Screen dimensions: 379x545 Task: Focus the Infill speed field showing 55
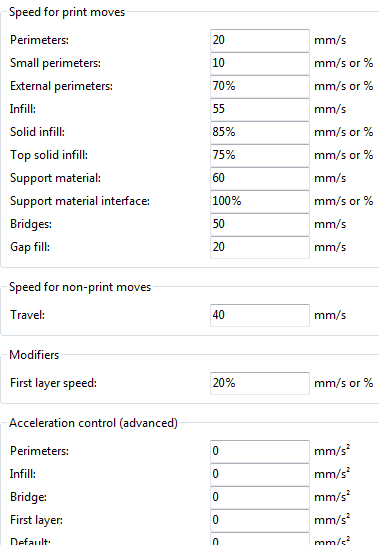(260, 109)
